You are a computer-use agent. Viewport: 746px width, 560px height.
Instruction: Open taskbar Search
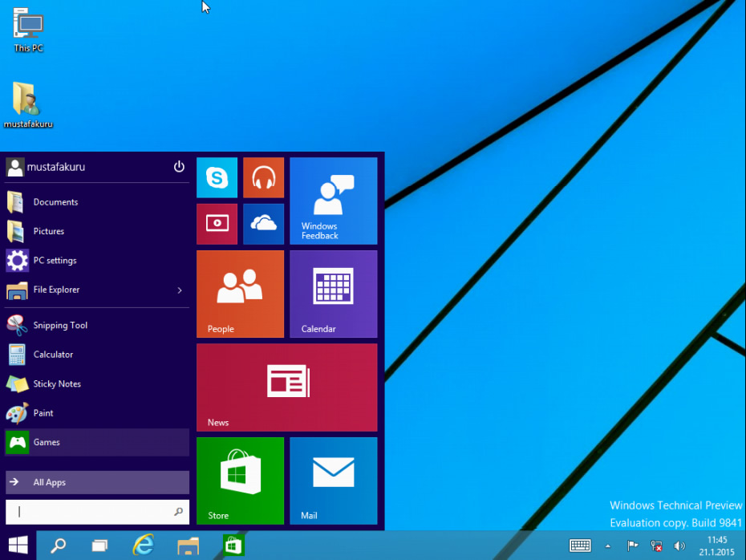pos(59,546)
